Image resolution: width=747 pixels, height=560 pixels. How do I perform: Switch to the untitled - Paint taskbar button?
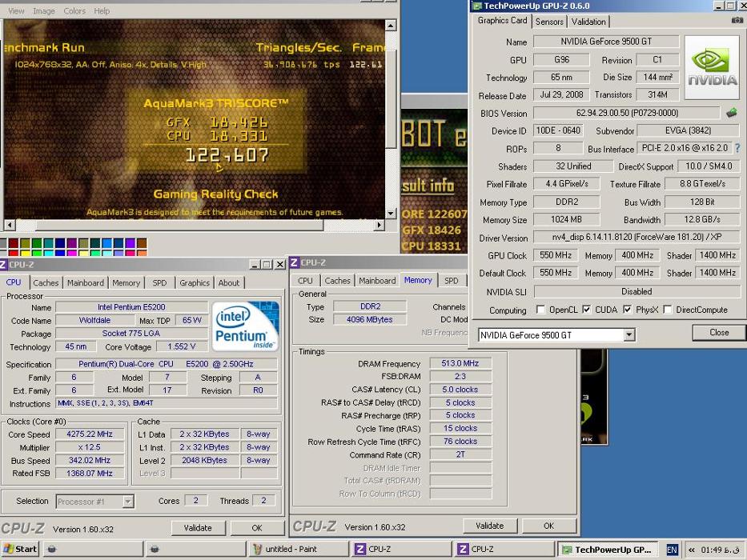(x=299, y=549)
